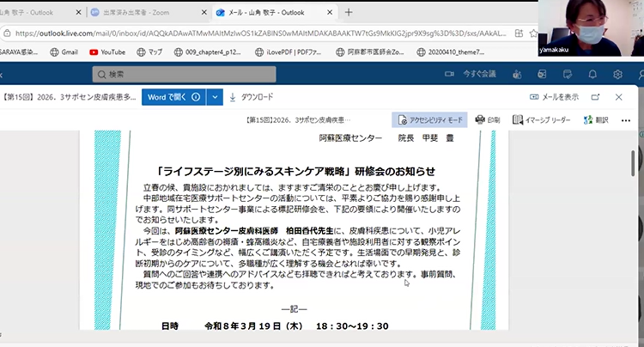Click the Outlook 検索 search box
The height and width of the screenshot is (347, 644).
pyautogui.click(x=215, y=74)
